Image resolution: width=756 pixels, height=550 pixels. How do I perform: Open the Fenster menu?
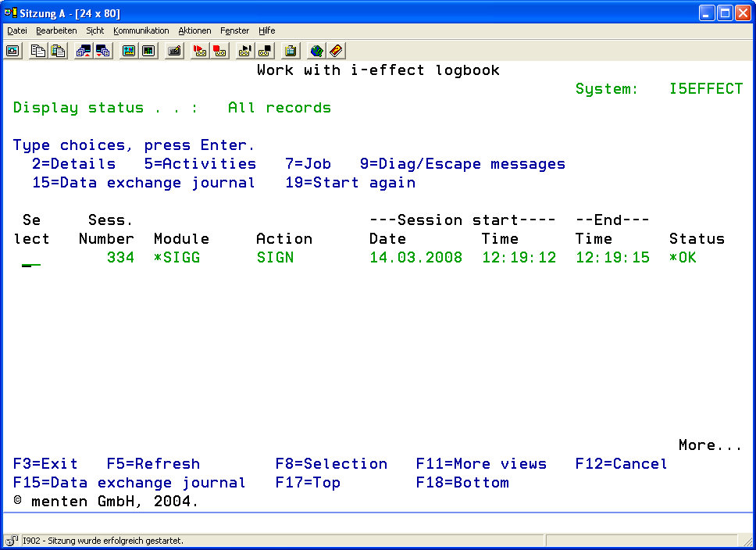[234, 30]
